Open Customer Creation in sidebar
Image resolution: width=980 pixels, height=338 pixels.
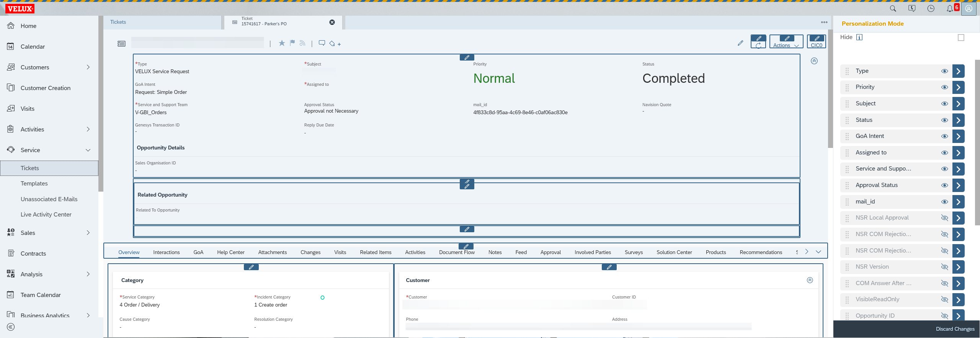(x=46, y=88)
